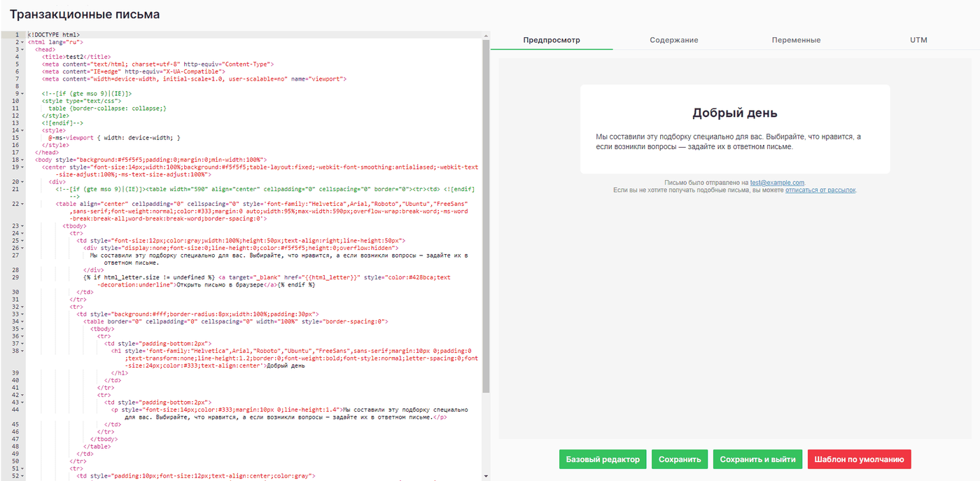Click the отписаться от рассылок link
This screenshot has height=481, width=980.
pos(820,190)
